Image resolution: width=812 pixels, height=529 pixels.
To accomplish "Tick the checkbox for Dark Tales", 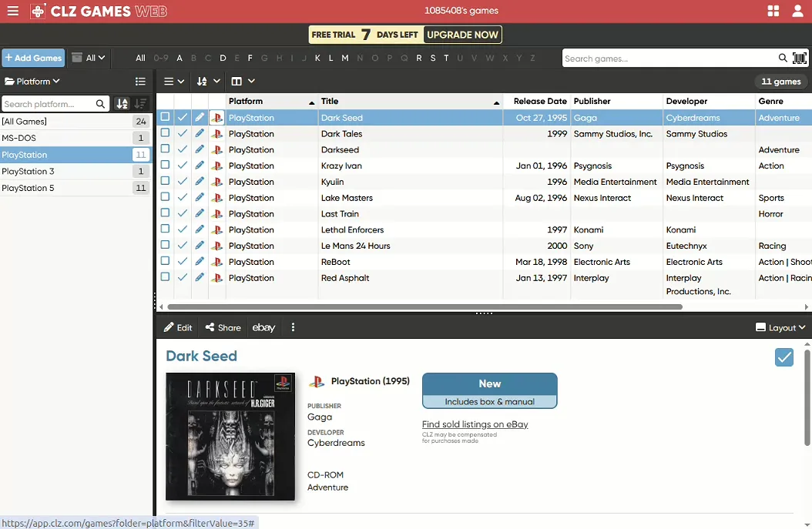I will tap(165, 132).
